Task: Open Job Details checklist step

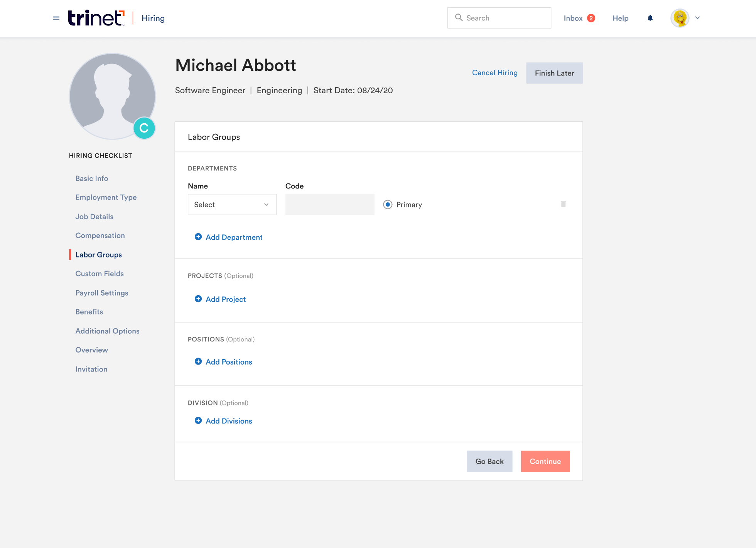Action: (94, 217)
